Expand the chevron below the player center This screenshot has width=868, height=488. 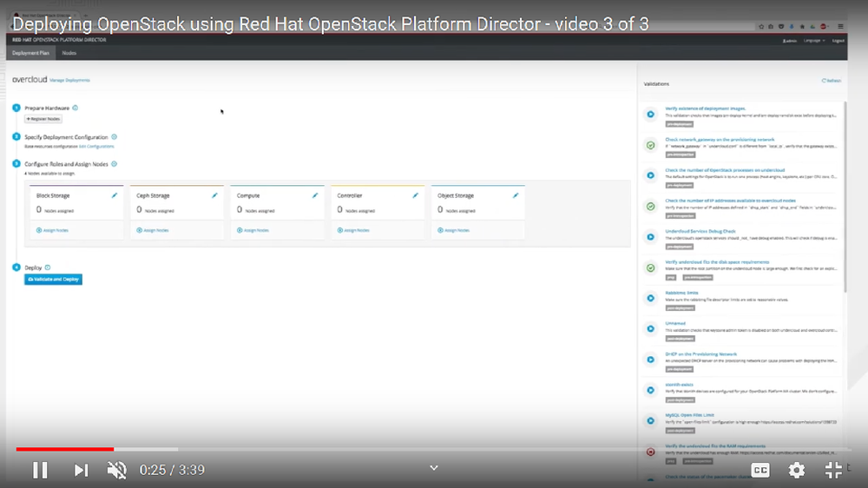coord(434,468)
